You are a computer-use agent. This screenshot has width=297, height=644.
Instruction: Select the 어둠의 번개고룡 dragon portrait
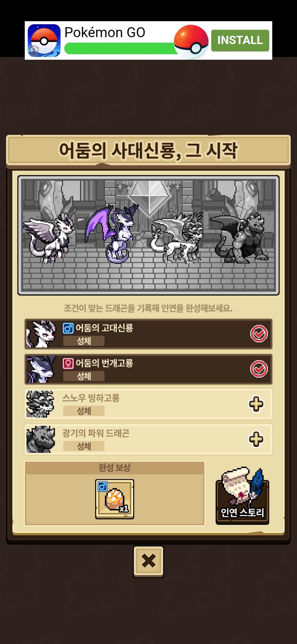pyautogui.click(x=41, y=369)
